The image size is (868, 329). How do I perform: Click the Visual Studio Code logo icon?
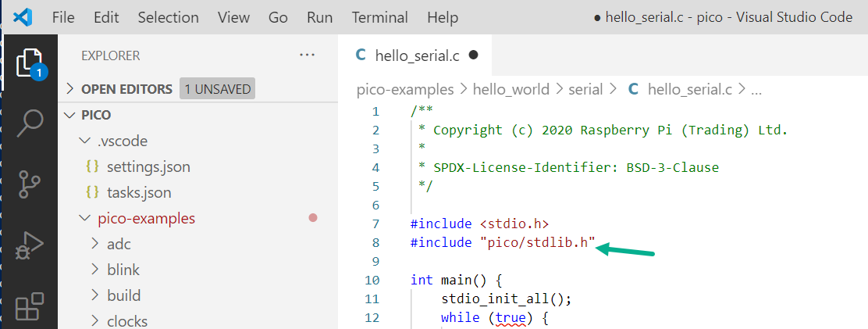(23, 17)
